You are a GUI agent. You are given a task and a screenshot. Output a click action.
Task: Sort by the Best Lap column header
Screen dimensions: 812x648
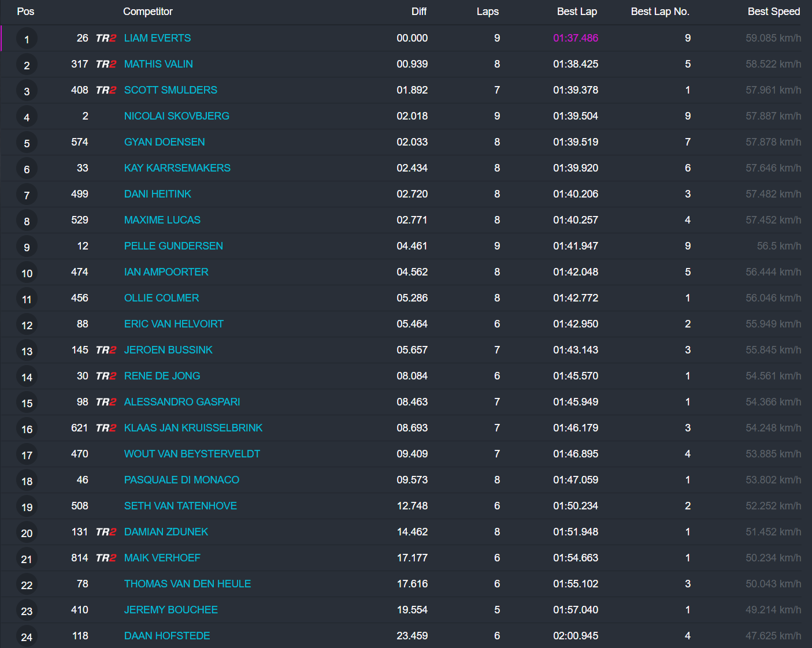coord(576,12)
